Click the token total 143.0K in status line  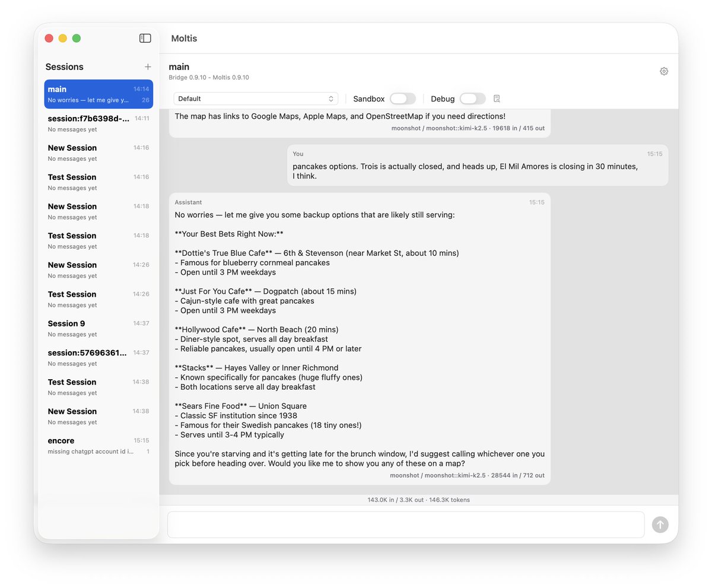(419, 500)
